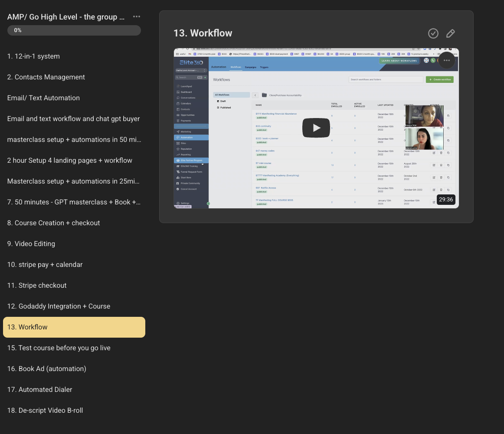Mark lesson 13 Workflow as complete

(x=433, y=33)
